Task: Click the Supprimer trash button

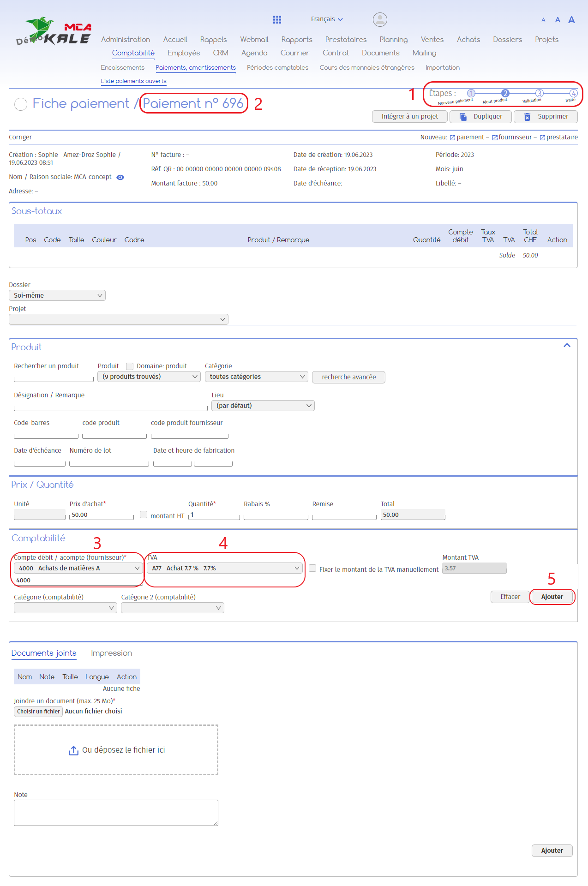Action: tap(546, 117)
